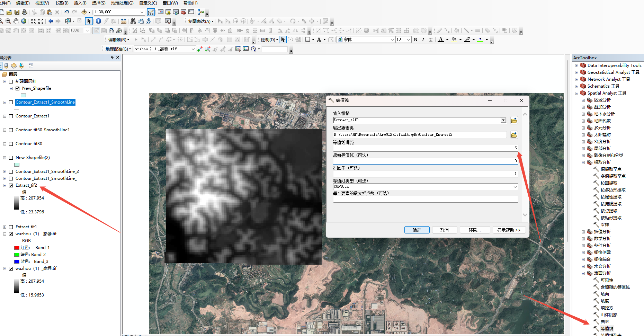Open the Add Data tool (yellow diamond)
The image size is (644, 336).
(84, 12)
